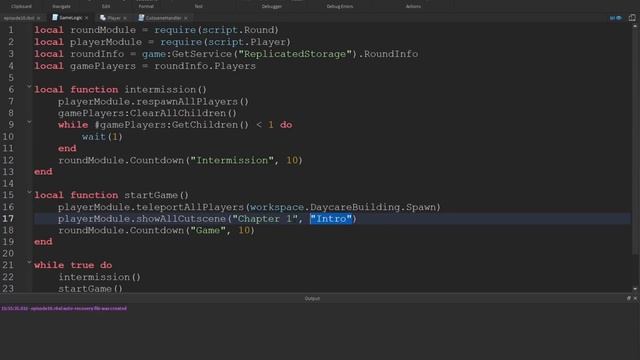Collapse the while true loop at line 21
640x360 pixels.
point(29,262)
